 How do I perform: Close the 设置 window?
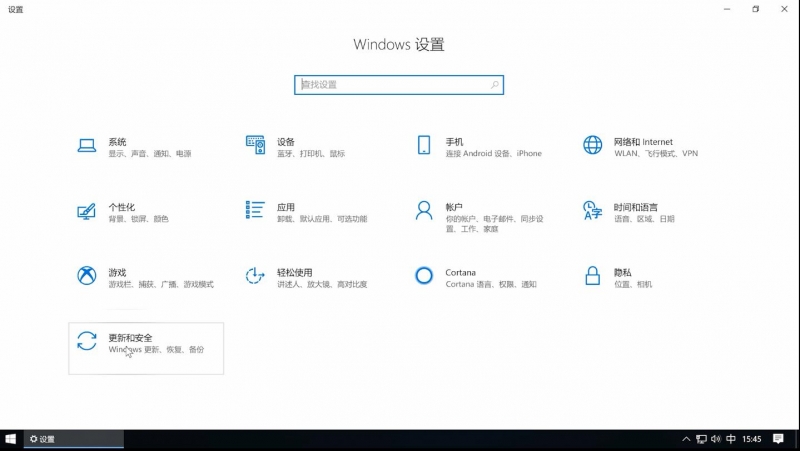click(x=784, y=9)
